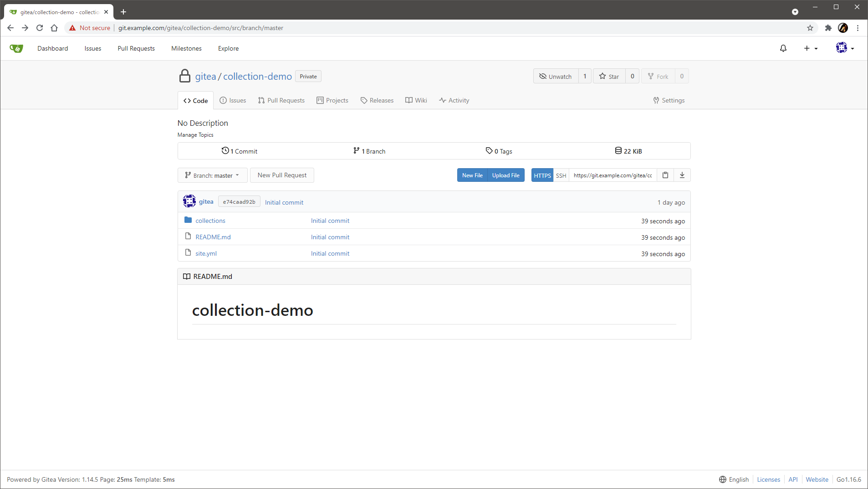Open the browser extensions puzzle icon

(828, 28)
